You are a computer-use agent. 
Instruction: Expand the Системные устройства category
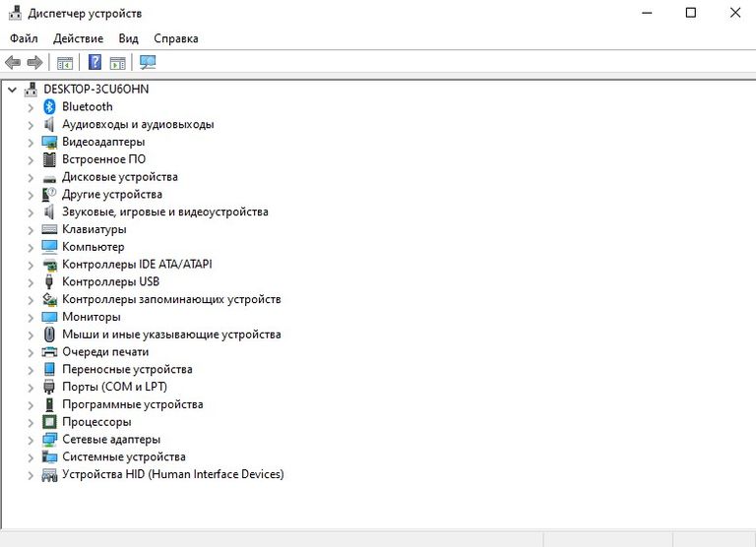pyautogui.click(x=31, y=457)
